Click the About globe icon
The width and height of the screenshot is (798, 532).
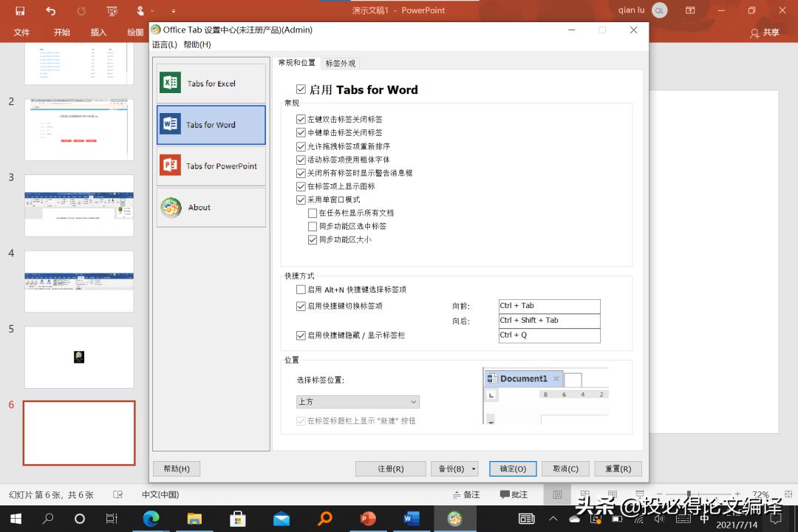170,207
